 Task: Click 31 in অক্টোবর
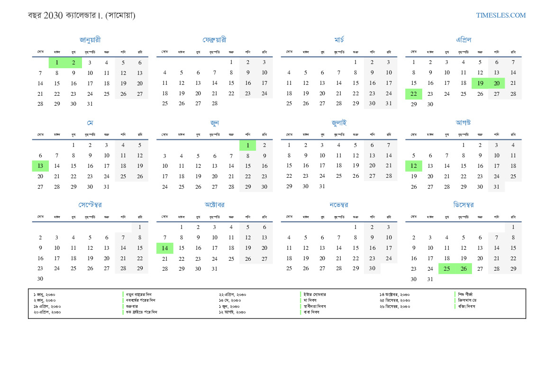215,269
